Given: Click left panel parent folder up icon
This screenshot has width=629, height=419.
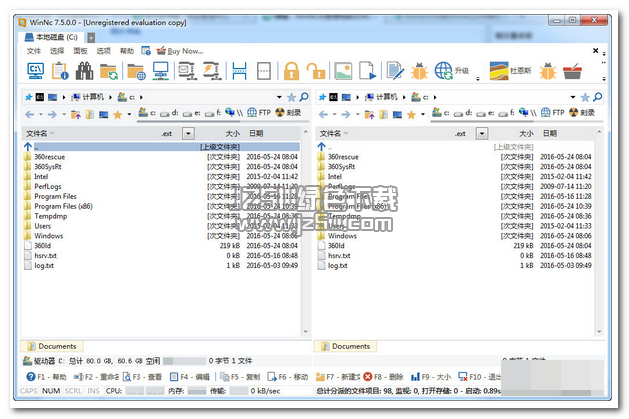Looking at the screenshot, I should (75, 115).
